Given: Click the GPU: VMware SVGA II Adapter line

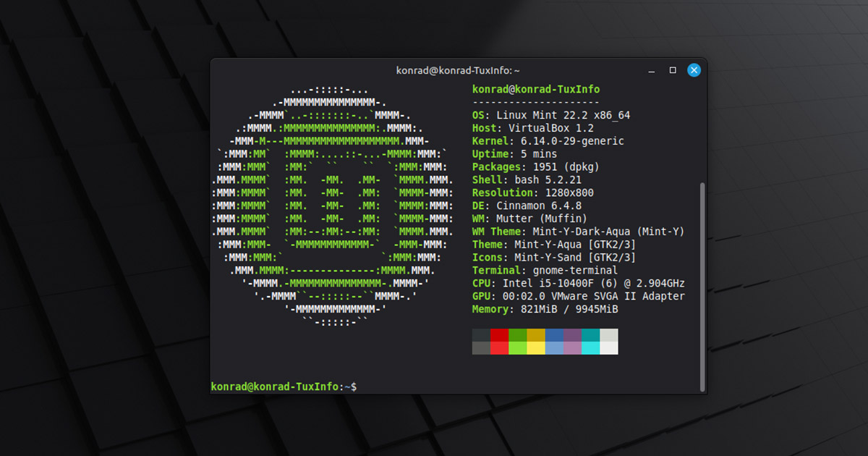Looking at the screenshot, I should click(579, 297).
